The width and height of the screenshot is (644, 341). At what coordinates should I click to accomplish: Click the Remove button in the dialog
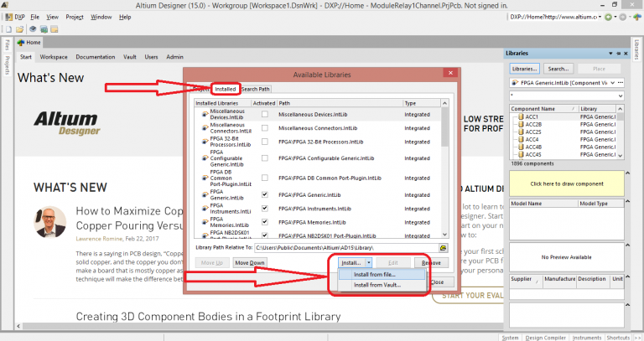click(431, 262)
